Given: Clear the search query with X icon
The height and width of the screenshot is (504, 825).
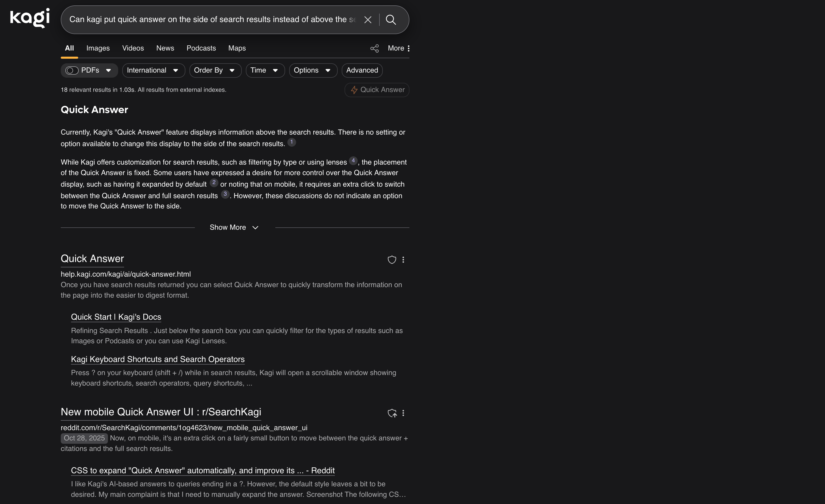Looking at the screenshot, I should coord(368,20).
